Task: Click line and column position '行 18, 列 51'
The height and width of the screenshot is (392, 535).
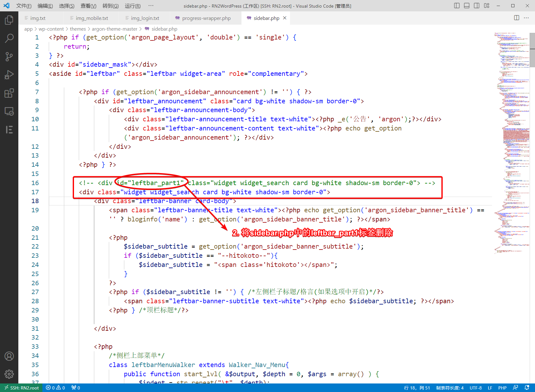Action: (417, 388)
